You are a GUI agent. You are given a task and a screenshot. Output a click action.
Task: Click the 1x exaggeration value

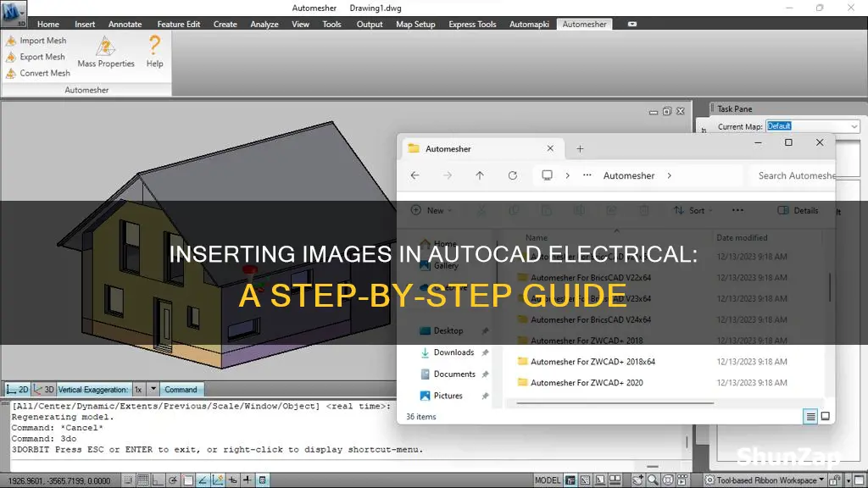pyautogui.click(x=138, y=390)
